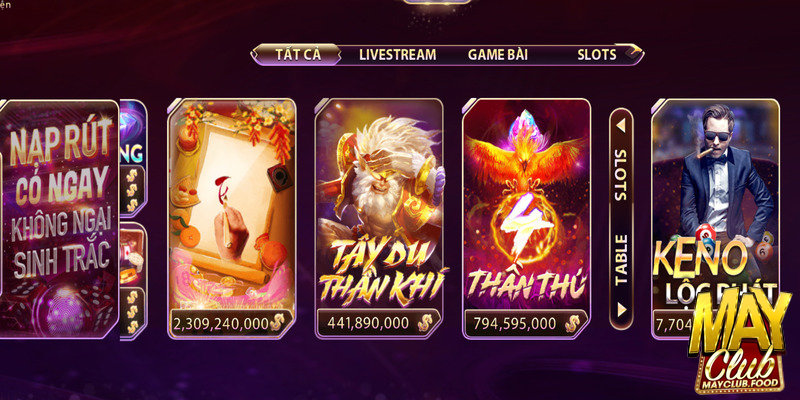Image resolution: width=800 pixels, height=400 pixels.
Task: Switch to the LIVESTREAM tab
Action: tap(397, 55)
